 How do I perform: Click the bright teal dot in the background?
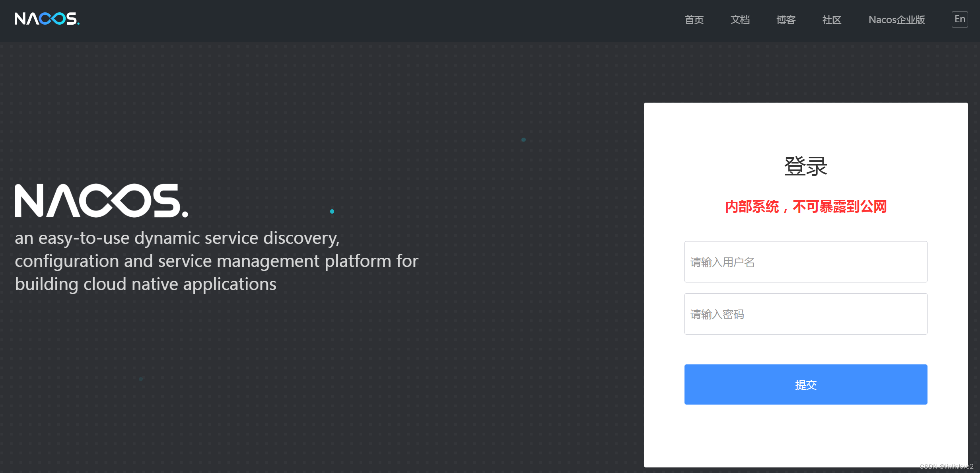pyautogui.click(x=332, y=211)
